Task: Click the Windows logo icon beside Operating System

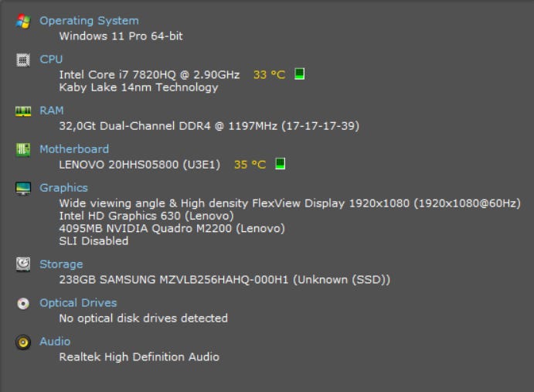Action: coord(23,21)
